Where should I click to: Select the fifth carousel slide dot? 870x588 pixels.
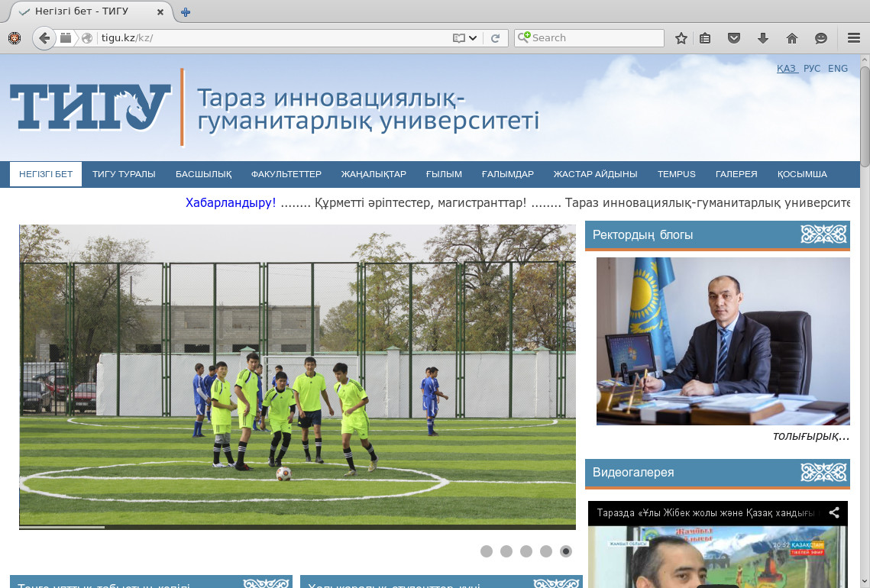pyautogui.click(x=566, y=551)
